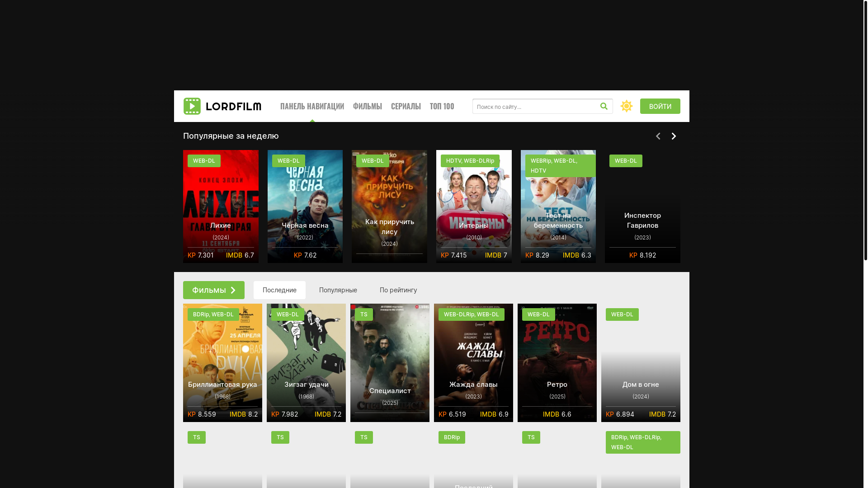Click the ВОЙТИ login button
The width and height of the screenshot is (868, 488).
tap(660, 106)
